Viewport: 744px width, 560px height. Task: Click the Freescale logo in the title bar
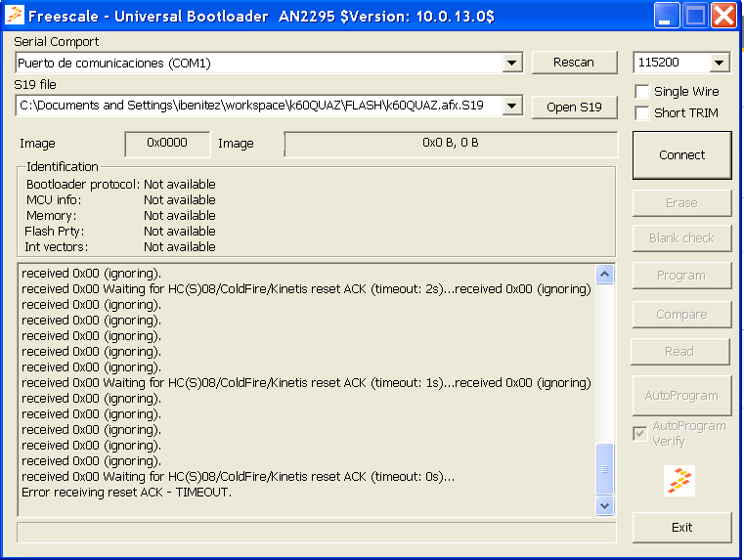click(x=15, y=16)
